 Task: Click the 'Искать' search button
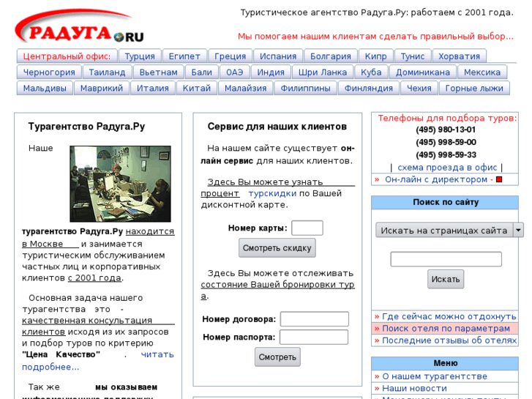[446, 279]
